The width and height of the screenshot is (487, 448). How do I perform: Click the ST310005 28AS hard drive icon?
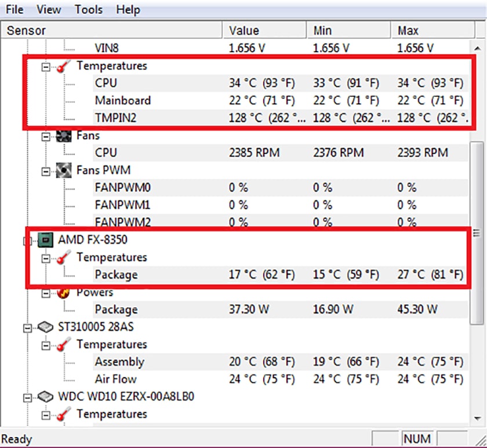46,327
